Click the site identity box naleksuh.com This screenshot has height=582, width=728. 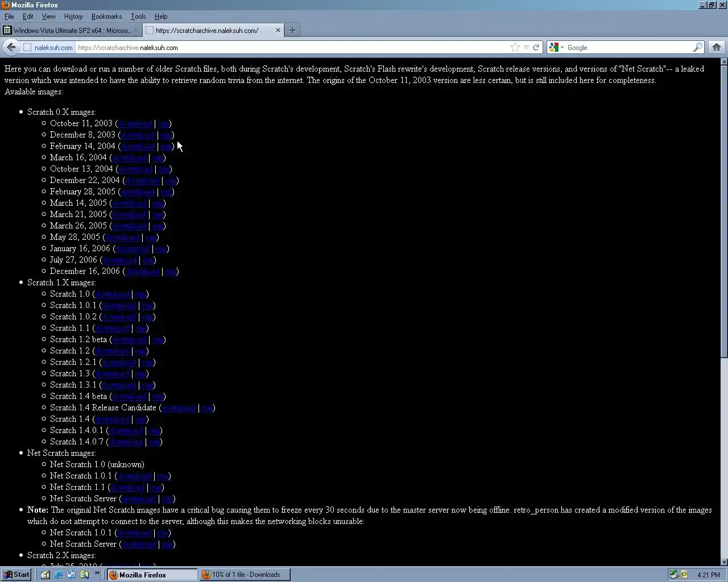point(48,47)
